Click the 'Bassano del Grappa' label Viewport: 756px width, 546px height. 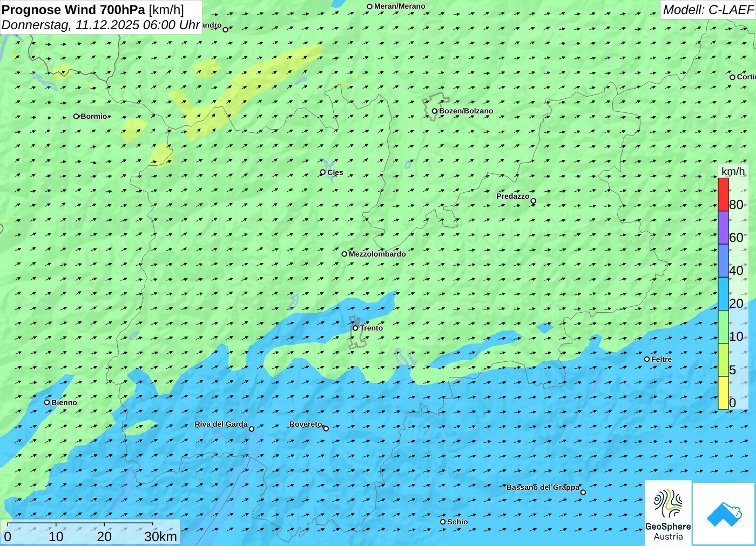coord(543,487)
